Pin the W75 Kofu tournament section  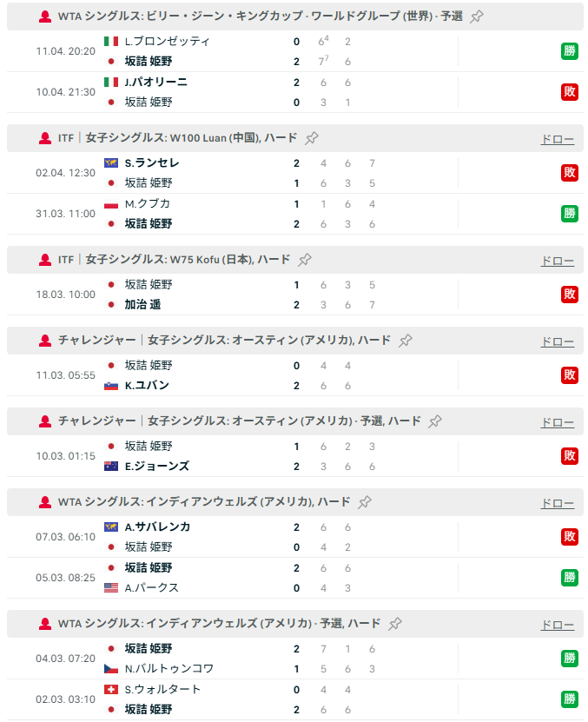[305, 260]
